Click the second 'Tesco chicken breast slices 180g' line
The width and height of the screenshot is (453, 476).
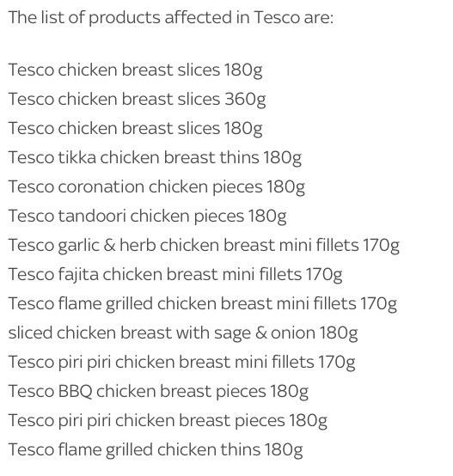136,129
